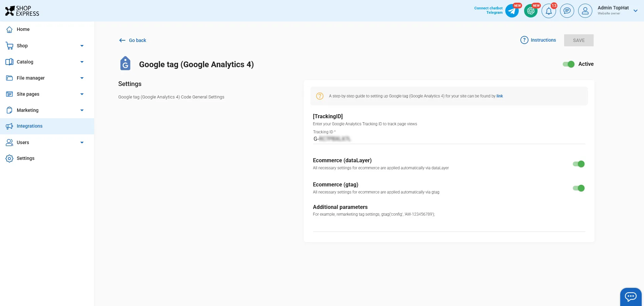The height and width of the screenshot is (306, 644).
Task: Expand the Site pages menu arrow
Action: tap(82, 94)
